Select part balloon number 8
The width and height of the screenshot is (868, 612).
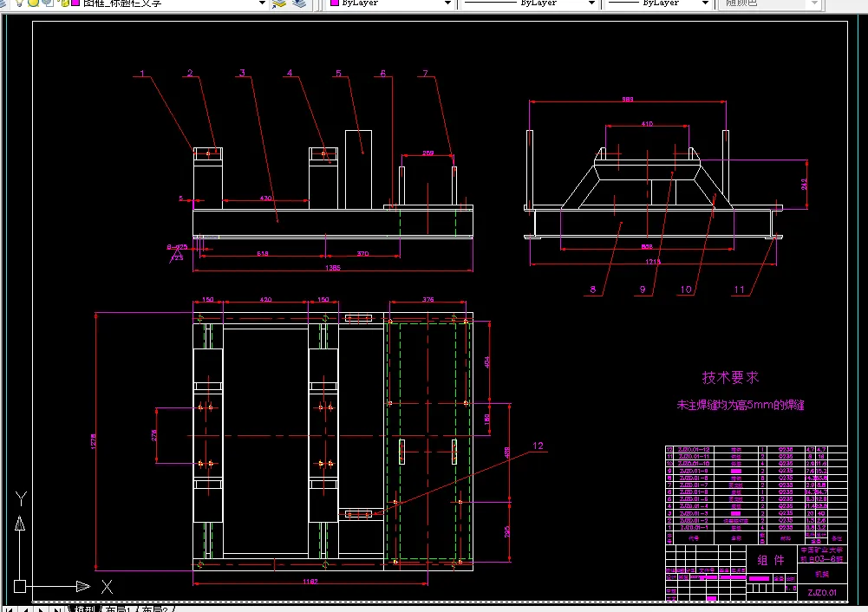pyautogui.click(x=593, y=289)
